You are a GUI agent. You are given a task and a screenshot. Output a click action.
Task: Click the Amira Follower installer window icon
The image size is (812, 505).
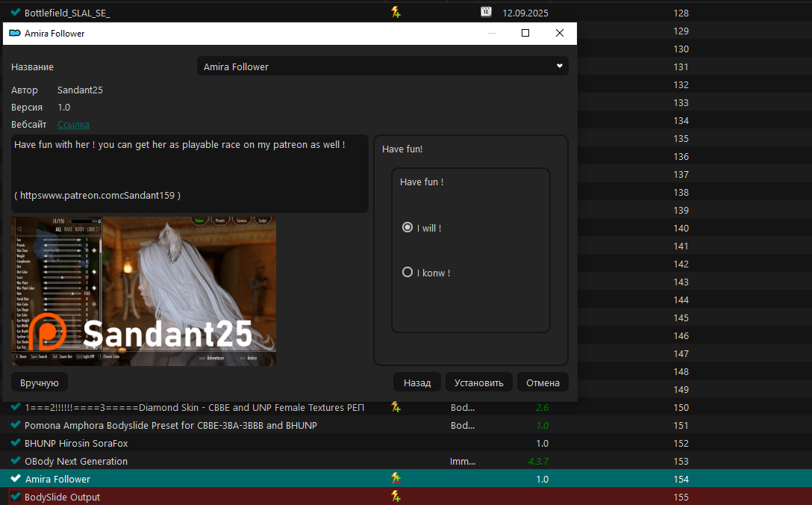coord(15,33)
